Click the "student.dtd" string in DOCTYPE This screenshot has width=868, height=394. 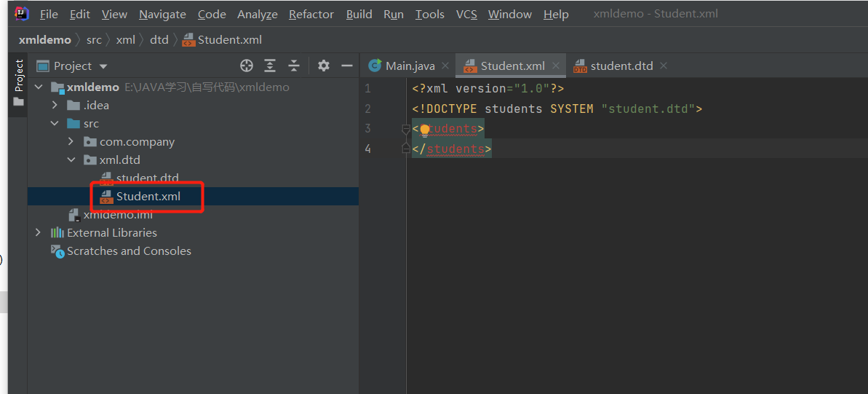pyautogui.click(x=648, y=109)
